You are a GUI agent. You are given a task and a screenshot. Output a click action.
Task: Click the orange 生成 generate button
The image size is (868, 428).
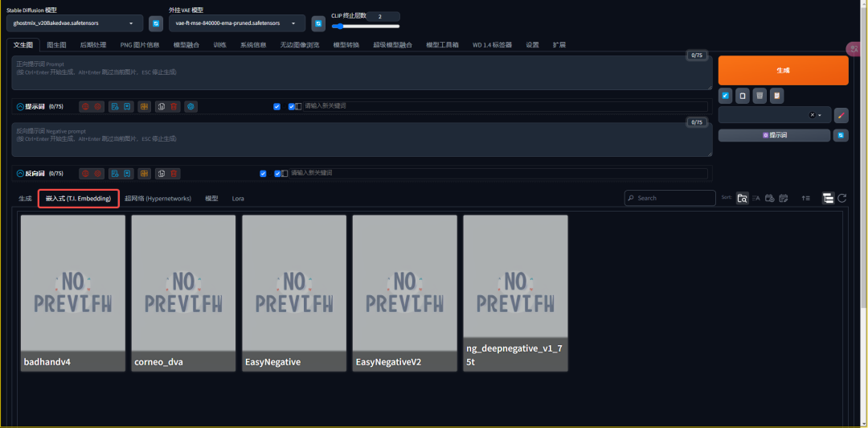coord(783,70)
